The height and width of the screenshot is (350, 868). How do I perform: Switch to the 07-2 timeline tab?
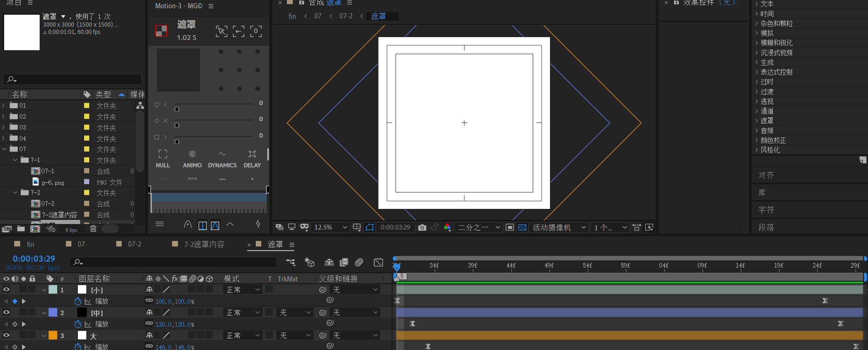pos(134,244)
